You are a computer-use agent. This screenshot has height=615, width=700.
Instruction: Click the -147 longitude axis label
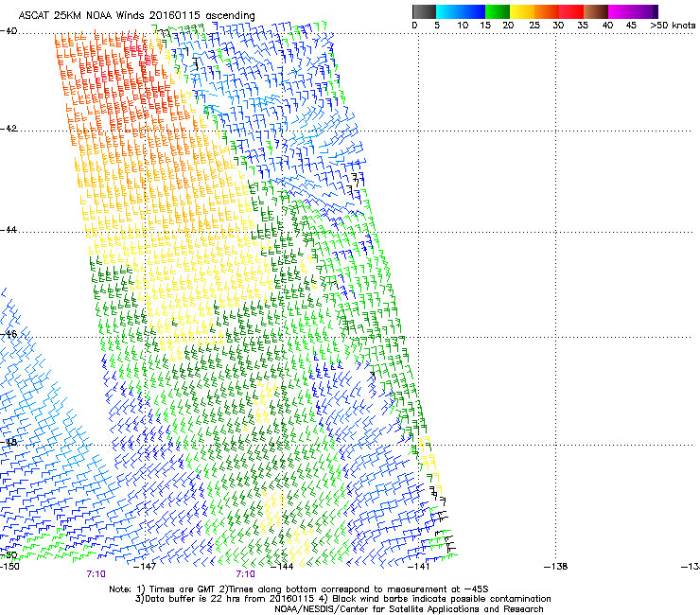tap(145, 567)
